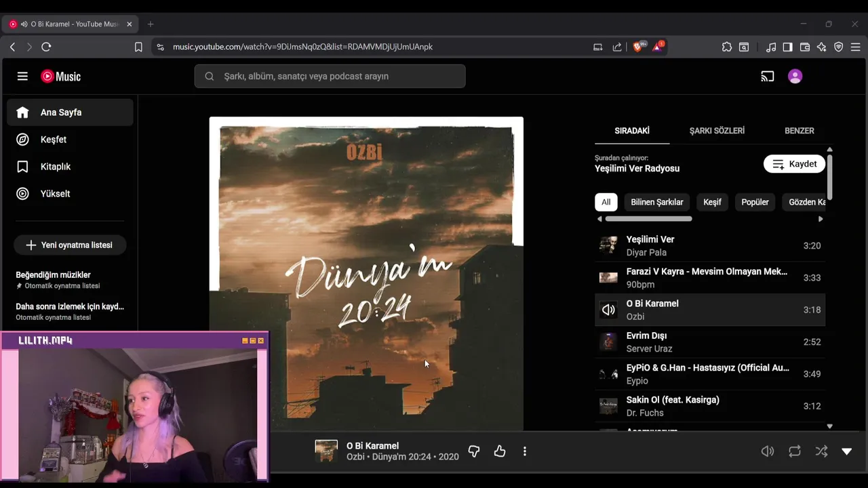Click the Sakin Ol queue thumbnail

pyautogui.click(x=608, y=406)
